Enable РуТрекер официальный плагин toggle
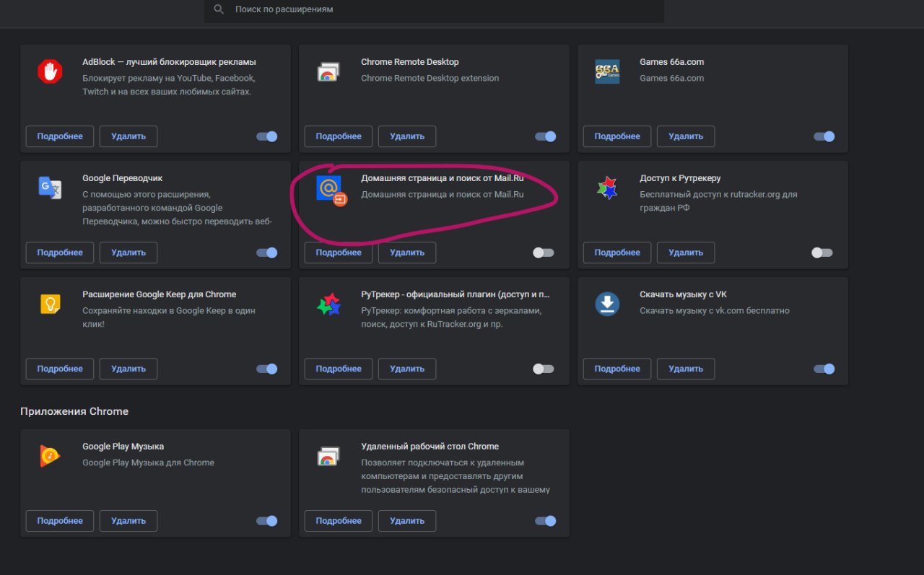This screenshot has height=575, width=924. pos(544,369)
